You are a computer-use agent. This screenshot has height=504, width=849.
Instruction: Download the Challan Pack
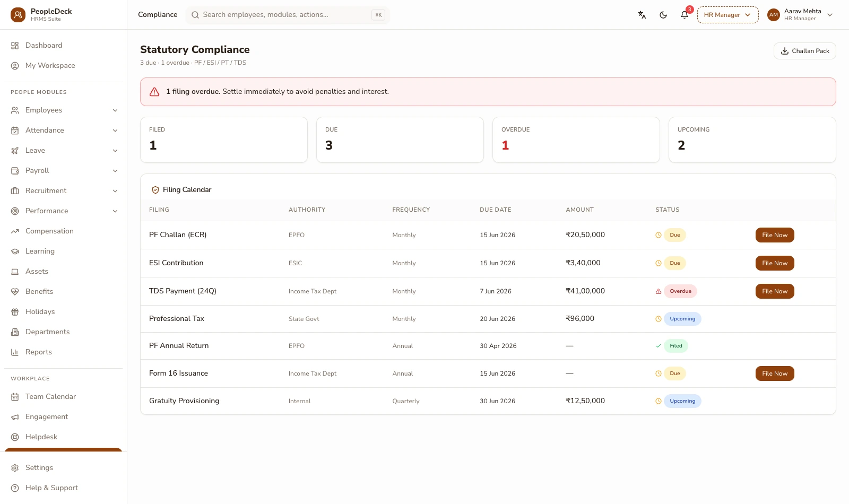pyautogui.click(x=804, y=51)
